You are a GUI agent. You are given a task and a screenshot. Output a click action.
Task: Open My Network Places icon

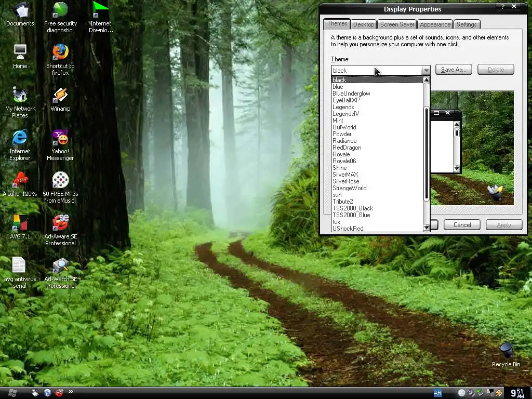click(20, 102)
